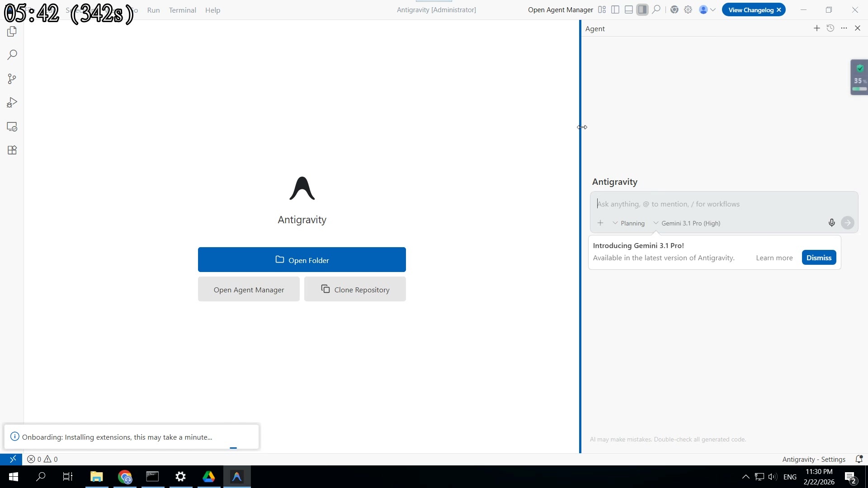Click the microphone voice input icon
Screen dimensions: 868x488
click(x=831, y=223)
